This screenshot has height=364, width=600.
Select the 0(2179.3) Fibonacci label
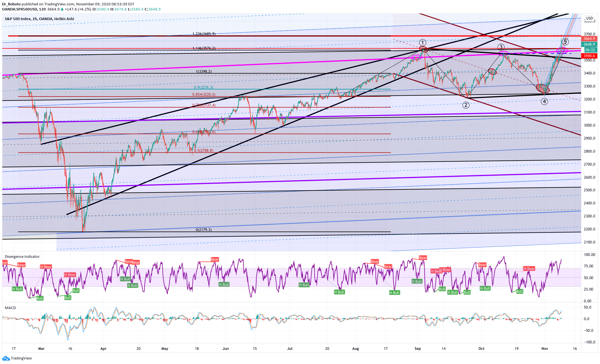[204, 230]
